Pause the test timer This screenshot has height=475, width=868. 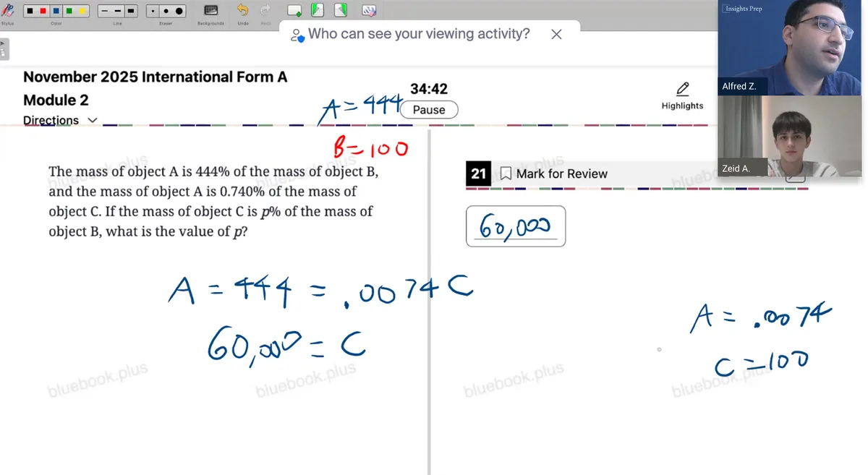tap(429, 110)
